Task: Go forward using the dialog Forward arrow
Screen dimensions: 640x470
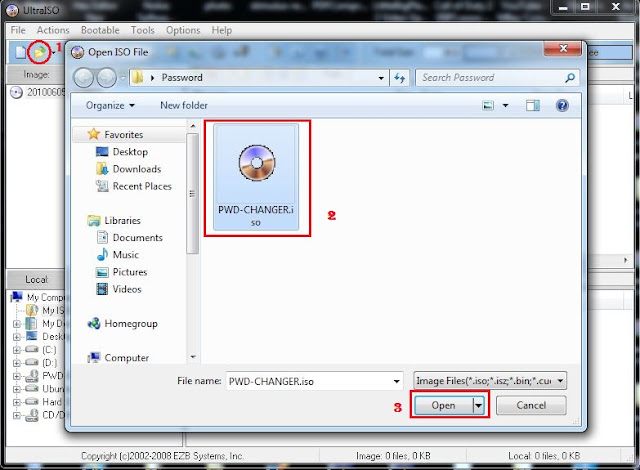Action: coord(107,78)
